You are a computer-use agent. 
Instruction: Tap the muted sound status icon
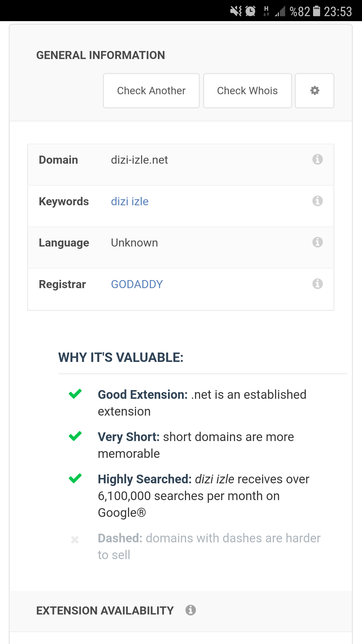coord(236,11)
